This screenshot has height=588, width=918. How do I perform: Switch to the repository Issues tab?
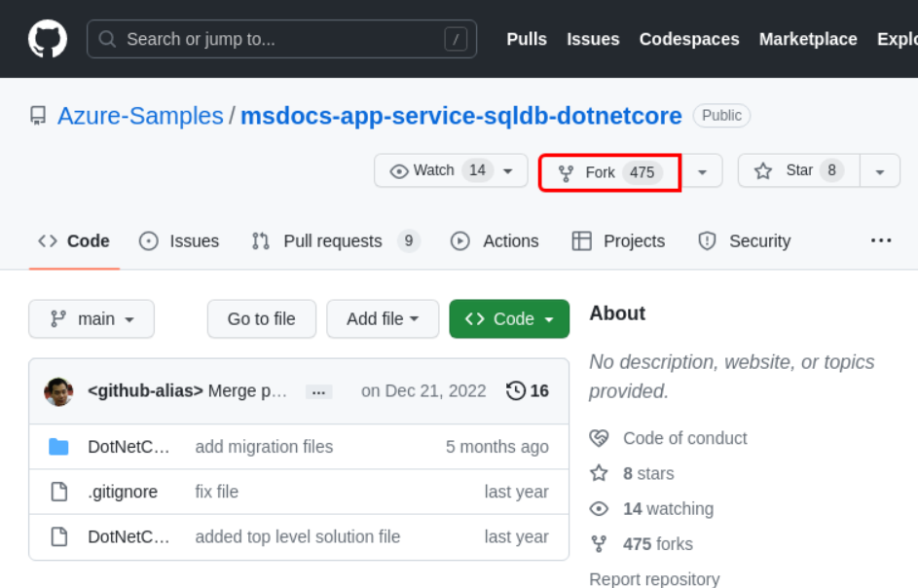pyautogui.click(x=179, y=240)
